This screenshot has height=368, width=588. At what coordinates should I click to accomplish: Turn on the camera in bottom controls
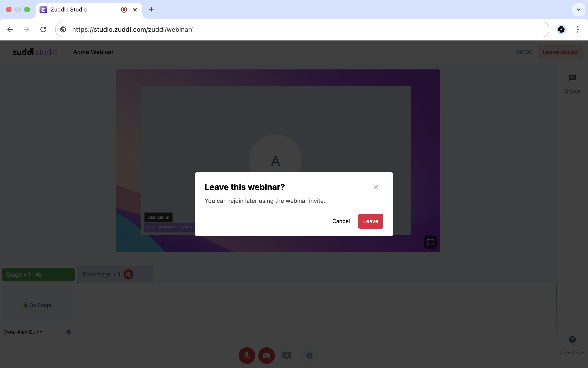266,355
